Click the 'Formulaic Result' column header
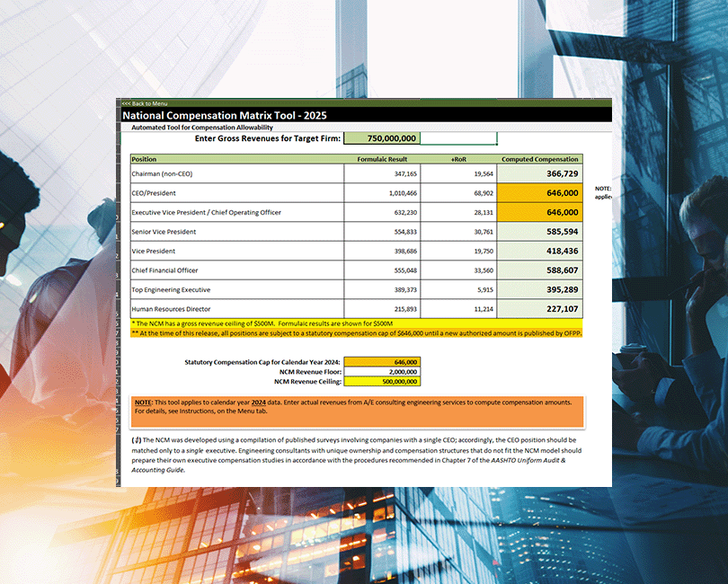The width and height of the screenshot is (728, 584). point(382,159)
